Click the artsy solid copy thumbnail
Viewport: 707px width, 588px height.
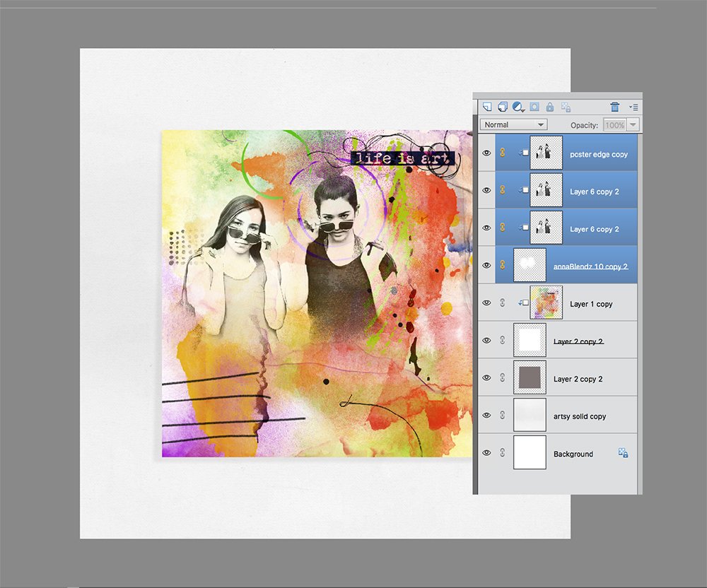tap(530, 415)
